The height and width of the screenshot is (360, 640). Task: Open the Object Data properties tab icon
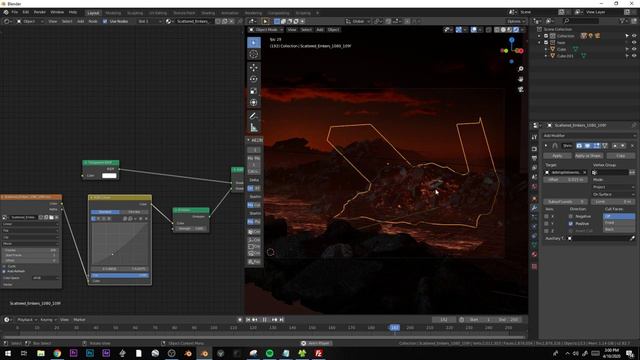point(534,245)
